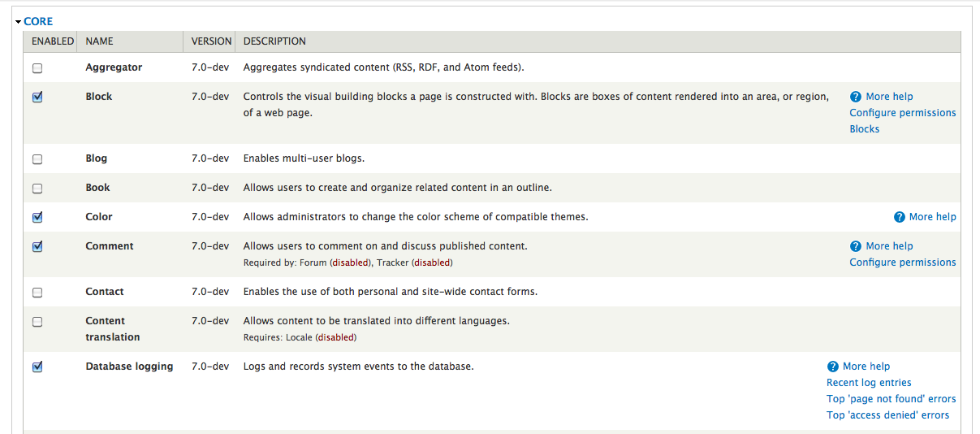View Top 'page not found' errors
The width and height of the screenshot is (980, 434).
[x=891, y=399]
